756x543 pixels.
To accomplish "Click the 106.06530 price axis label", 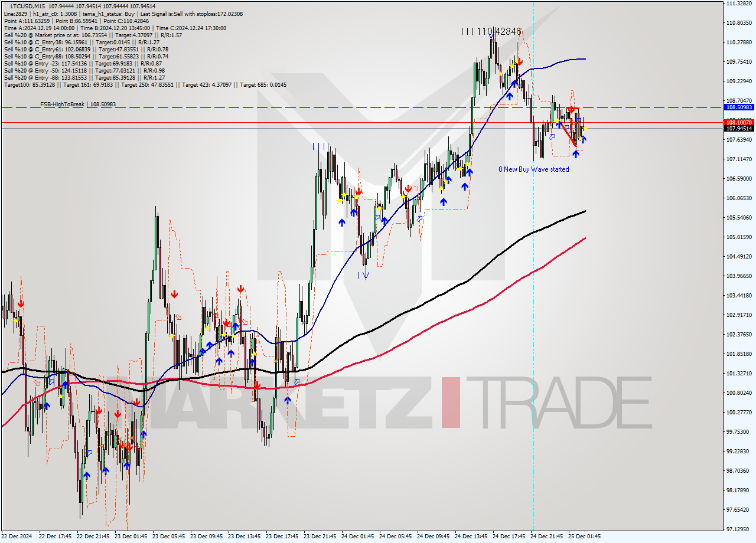I will [739, 198].
